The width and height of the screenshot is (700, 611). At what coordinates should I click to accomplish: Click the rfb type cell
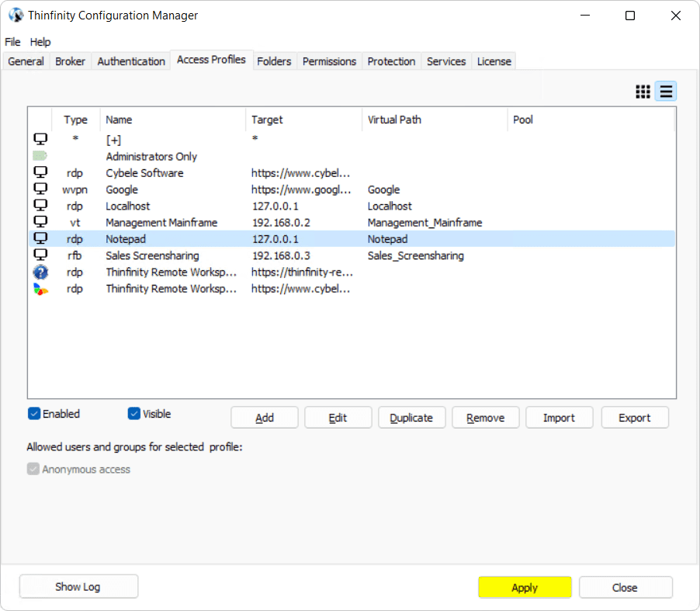point(75,255)
